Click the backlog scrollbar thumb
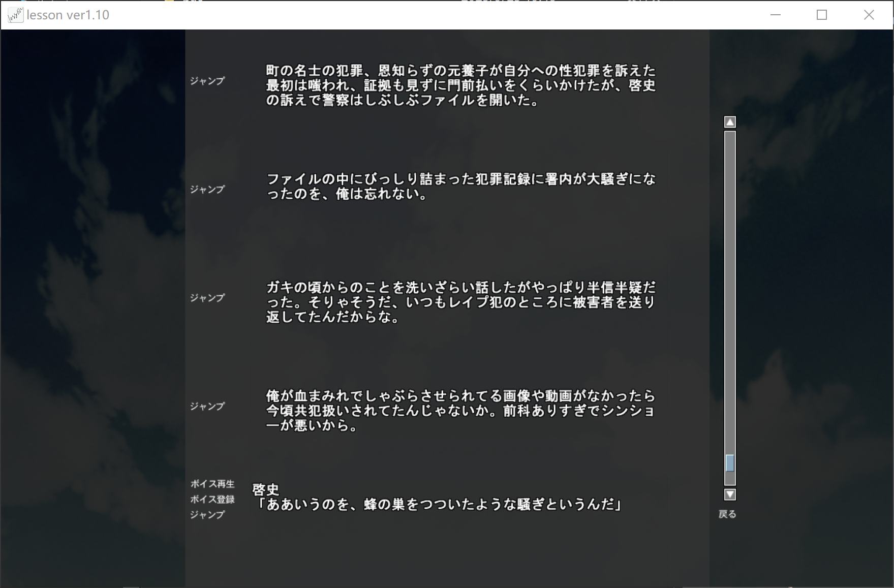The image size is (894, 588). (730, 463)
